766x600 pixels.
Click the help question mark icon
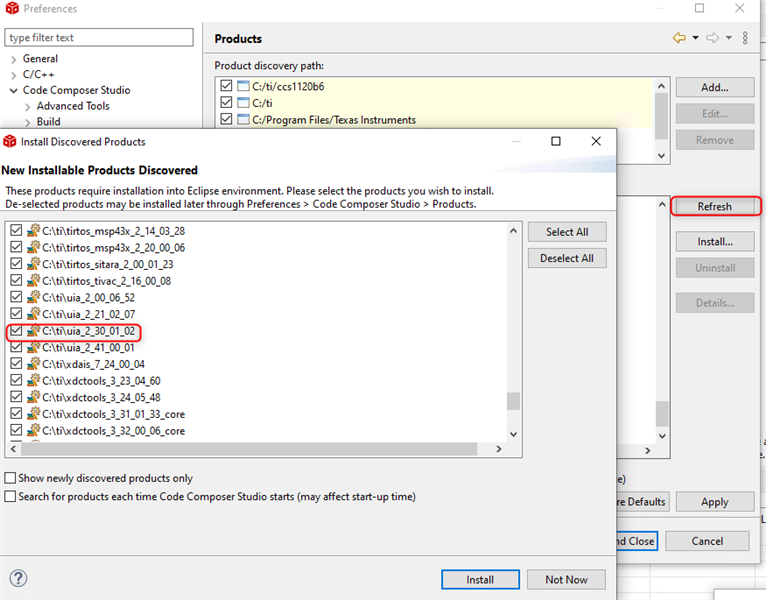click(18, 579)
